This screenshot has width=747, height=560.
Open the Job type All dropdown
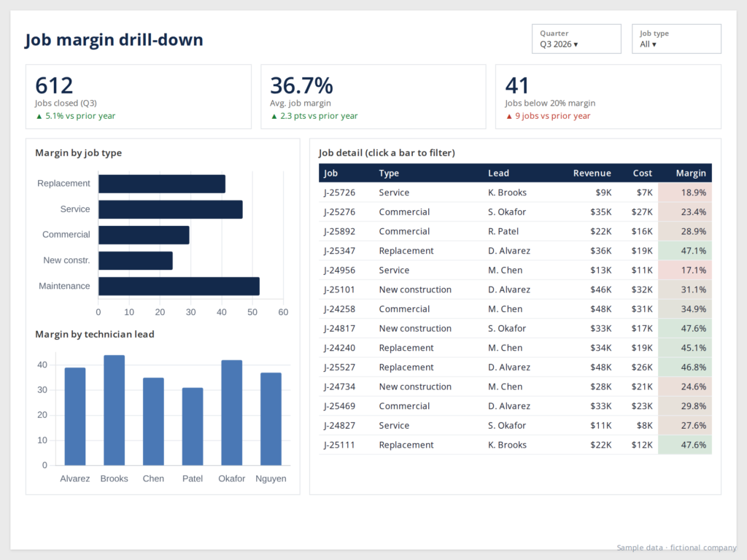coord(676,39)
